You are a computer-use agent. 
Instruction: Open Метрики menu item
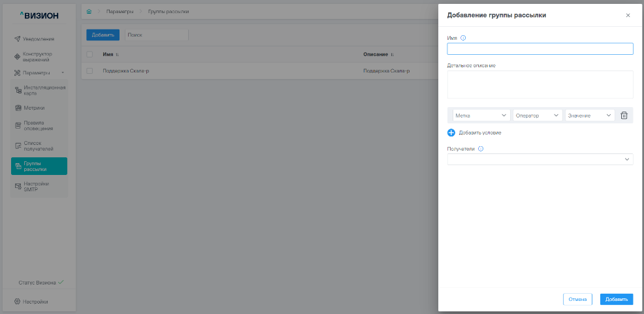[39, 108]
